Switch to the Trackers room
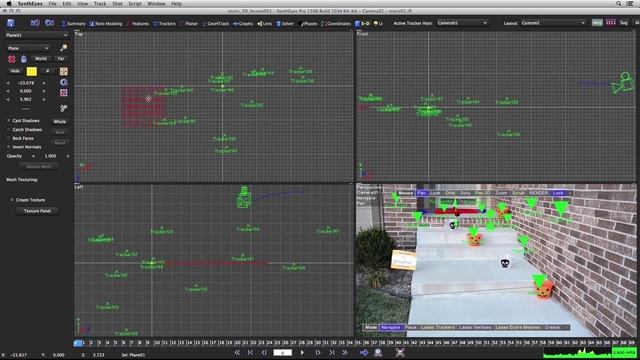The width and height of the screenshot is (640, 360). pos(164,24)
